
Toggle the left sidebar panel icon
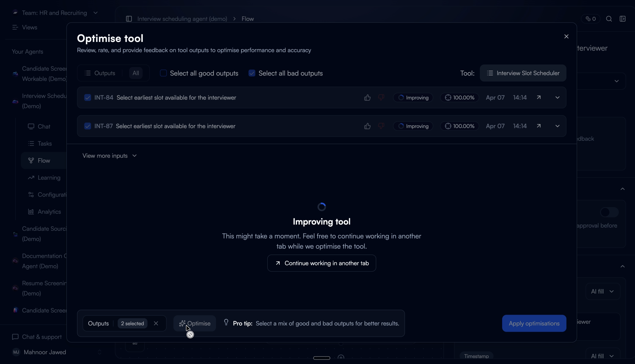pyautogui.click(x=129, y=19)
